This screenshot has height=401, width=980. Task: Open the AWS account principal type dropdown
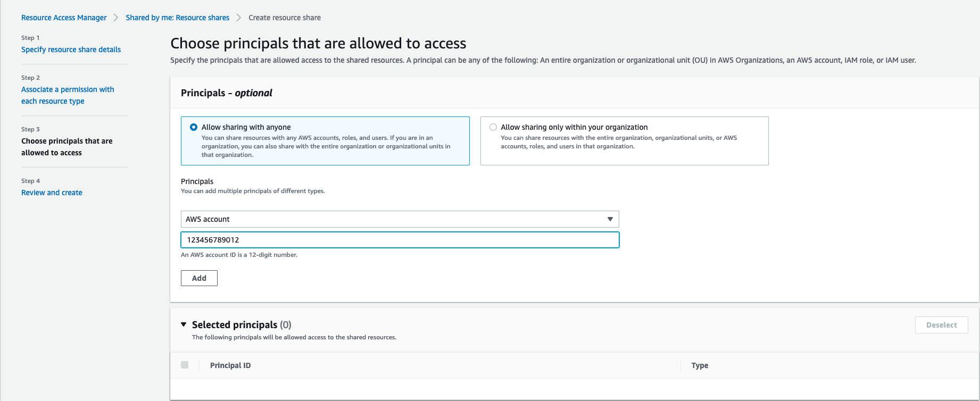pos(399,219)
